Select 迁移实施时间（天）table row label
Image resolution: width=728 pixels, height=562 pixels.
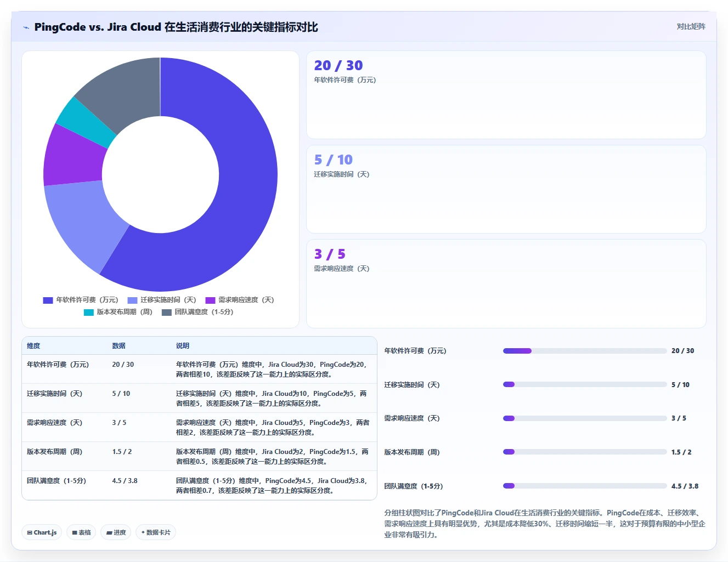54,394
